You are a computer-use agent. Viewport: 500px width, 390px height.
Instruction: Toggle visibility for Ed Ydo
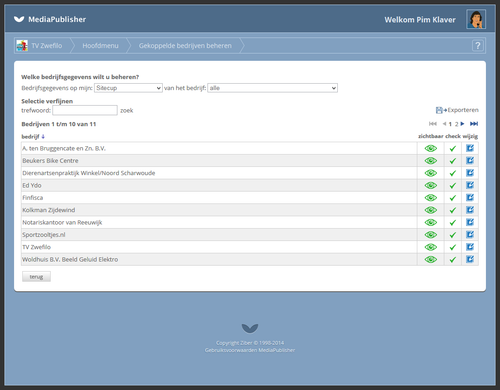pyautogui.click(x=431, y=185)
